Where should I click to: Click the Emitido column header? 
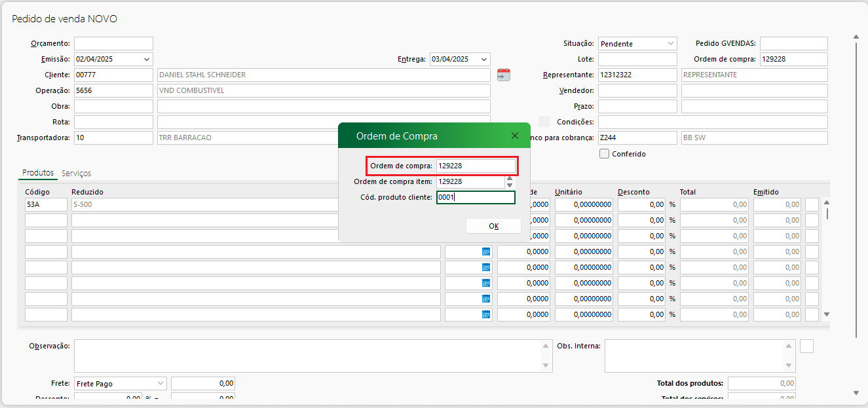pyautogui.click(x=766, y=192)
